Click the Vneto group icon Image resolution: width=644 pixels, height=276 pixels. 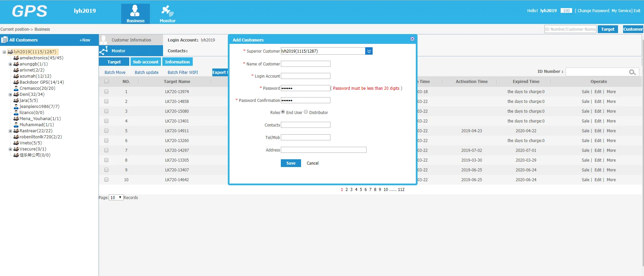tap(16, 143)
